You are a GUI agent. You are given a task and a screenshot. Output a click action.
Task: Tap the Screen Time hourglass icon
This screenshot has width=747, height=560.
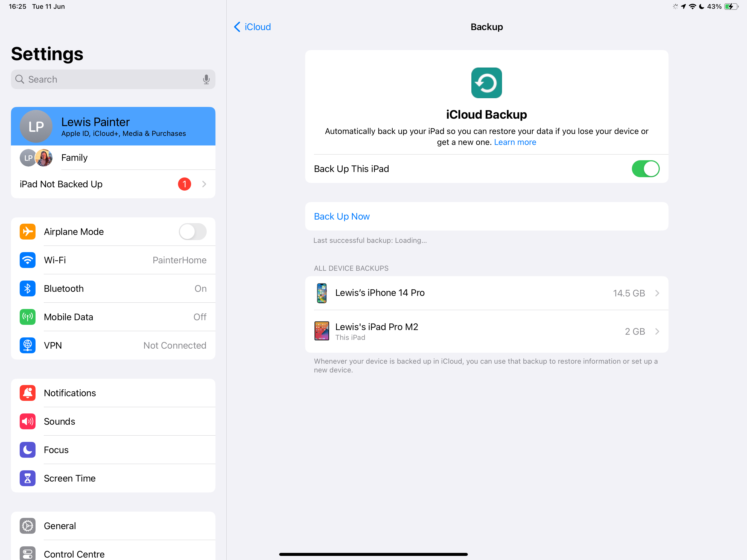tap(27, 478)
